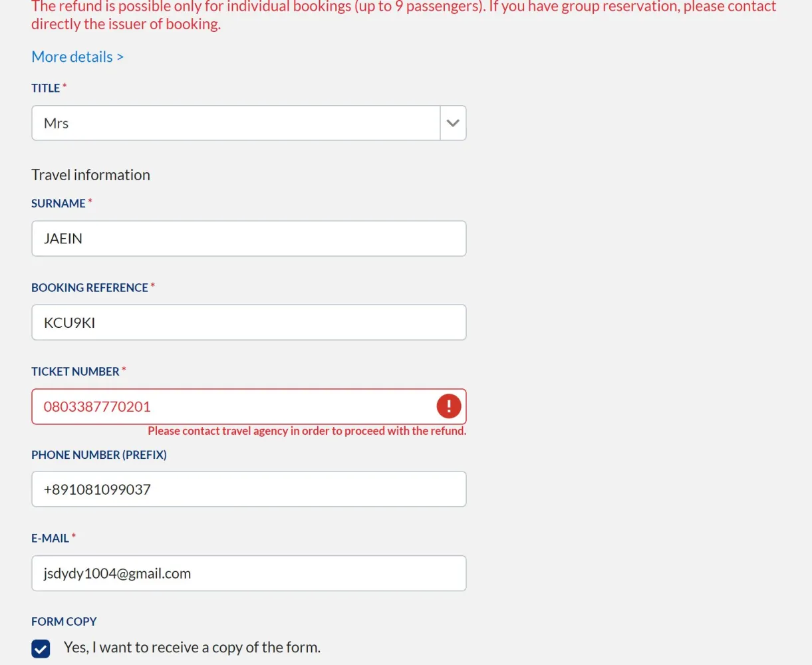Click the TICKET NUMBER label

75,372
